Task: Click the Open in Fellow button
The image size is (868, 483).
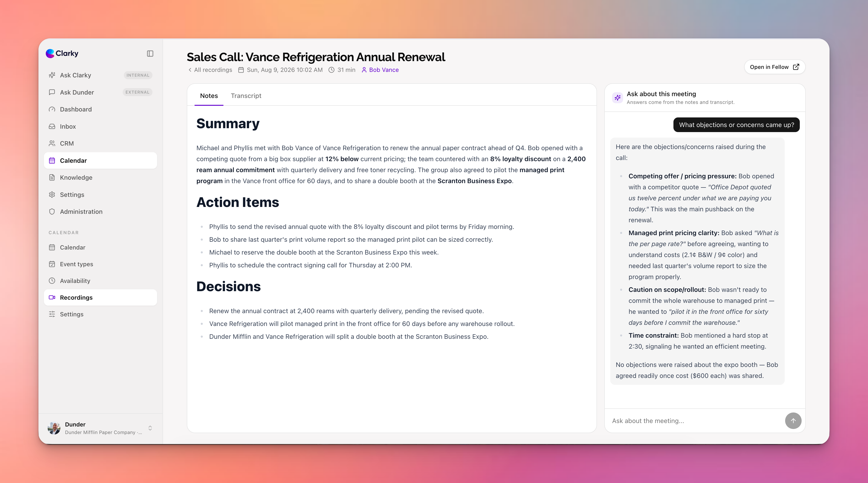Action: 775,67
